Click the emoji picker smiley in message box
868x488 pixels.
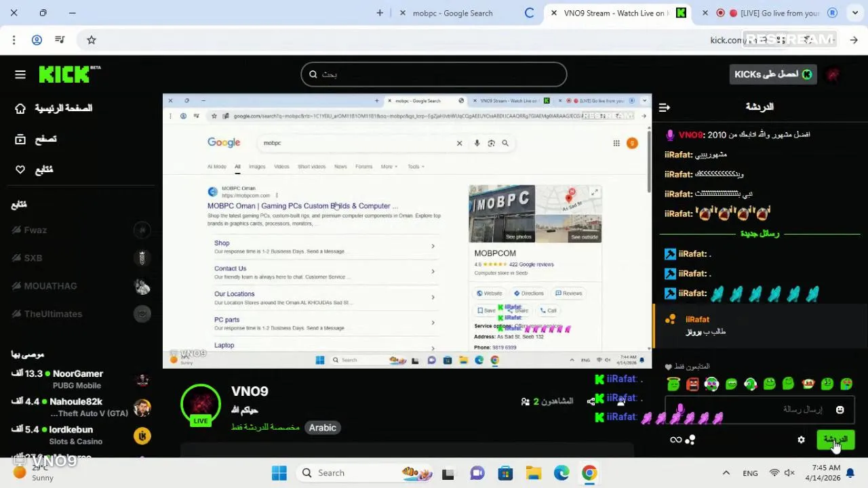(840, 410)
